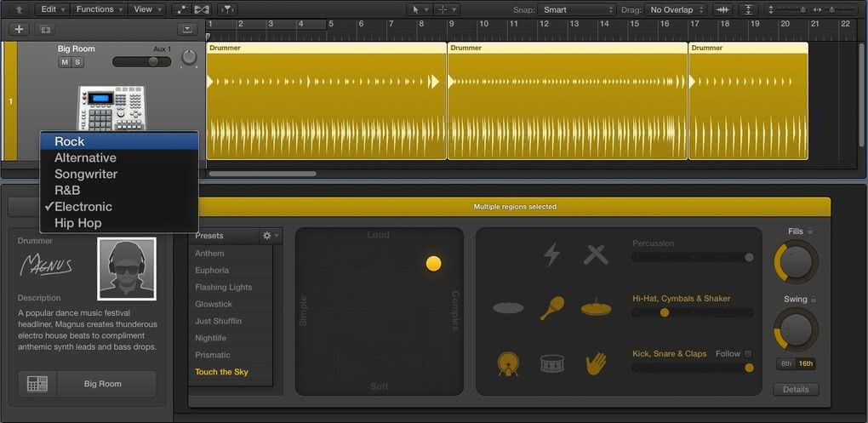This screenshot has height=423, width=868.
Task: Choose R&B from the genre menu
Action: pyautogui.click(x=119, y=191)
